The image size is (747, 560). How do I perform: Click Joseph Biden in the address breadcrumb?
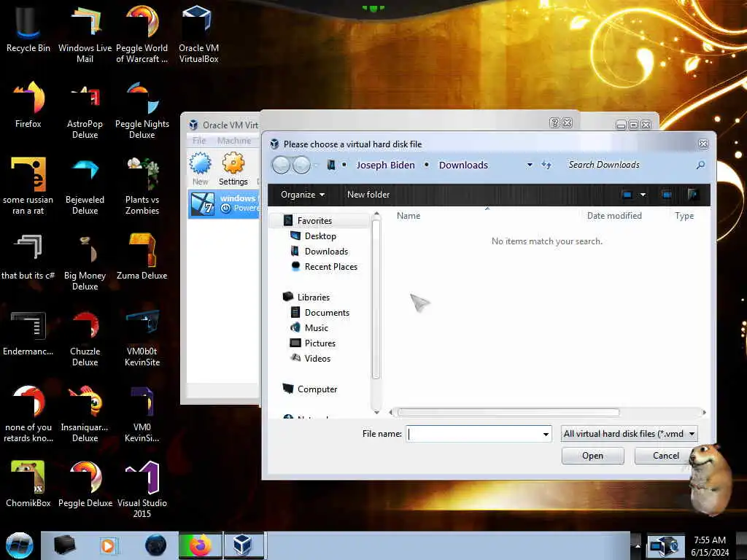coord(385,165)
